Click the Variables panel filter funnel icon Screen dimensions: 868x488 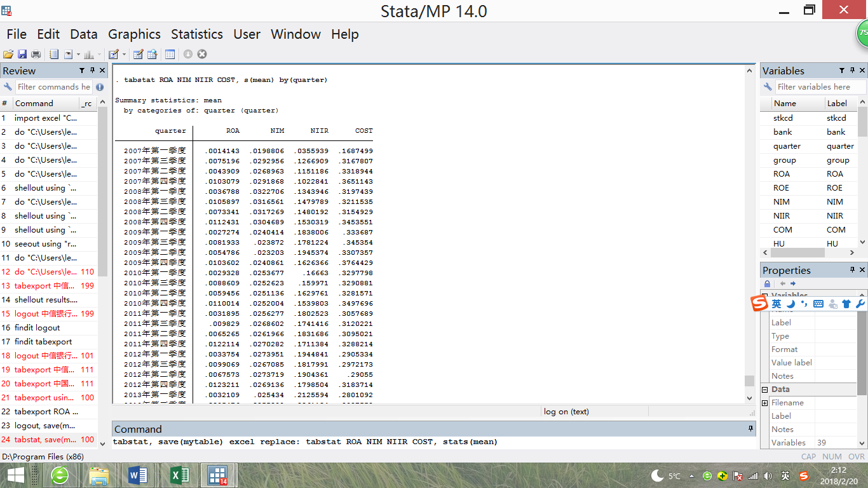tap(842, 71)
